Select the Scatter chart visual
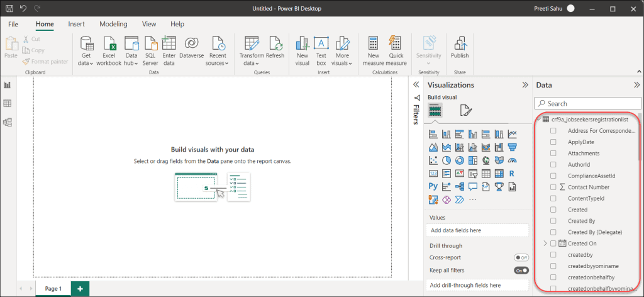Image resolution: width=644 pixels, height=297 pixels. 433,160
